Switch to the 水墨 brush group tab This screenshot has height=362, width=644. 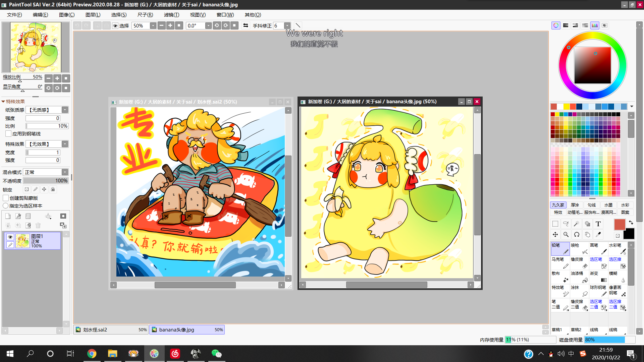(608, 205)
